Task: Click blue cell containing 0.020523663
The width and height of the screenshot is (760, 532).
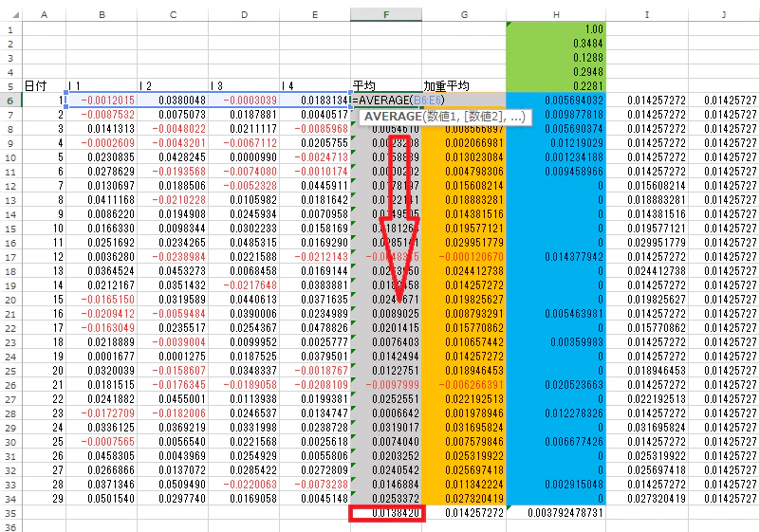Action: (556, 385)
